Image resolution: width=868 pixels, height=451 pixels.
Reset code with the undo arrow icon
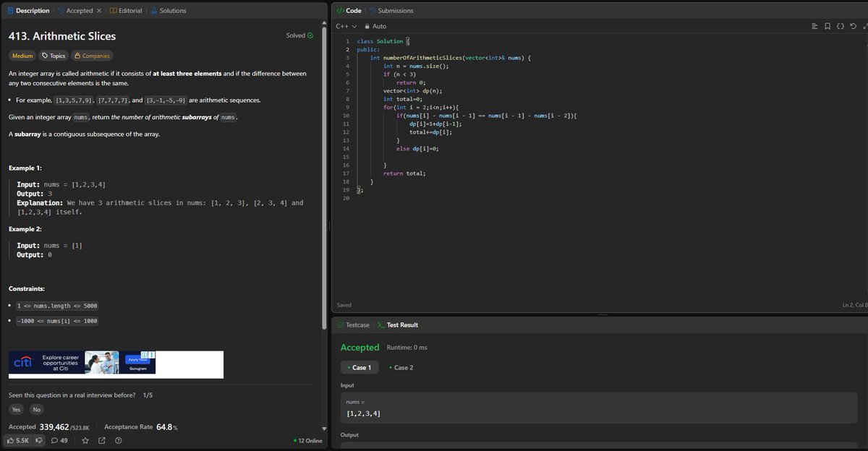[854, 26]
